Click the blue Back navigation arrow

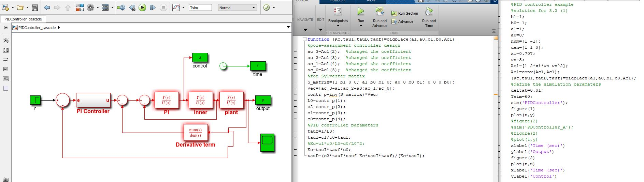point(47,7)
